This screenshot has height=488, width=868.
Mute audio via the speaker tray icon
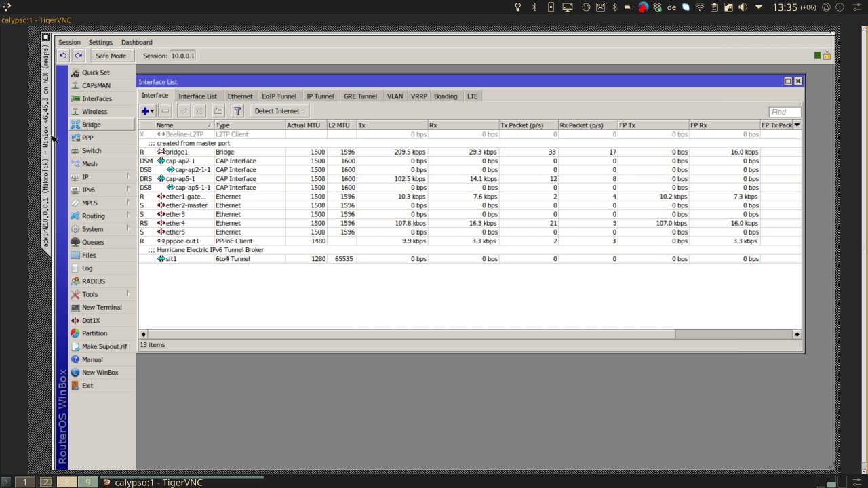pyautogui.click(x=743, y=7)
